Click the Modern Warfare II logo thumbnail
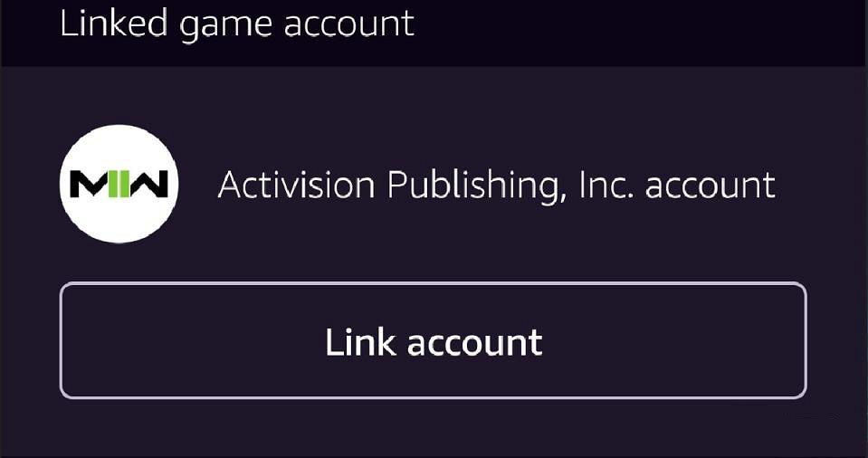This screenshot has width=868, height=458. 119,185
